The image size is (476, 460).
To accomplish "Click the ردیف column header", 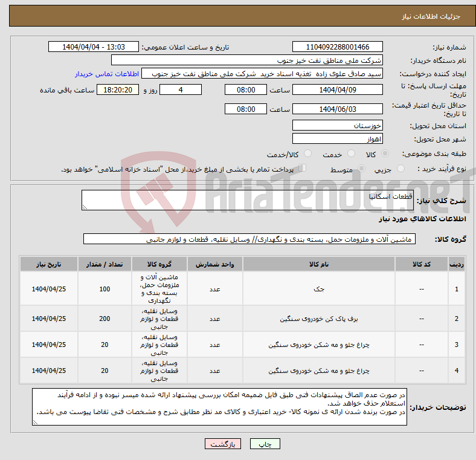I will tap(457, 264).
